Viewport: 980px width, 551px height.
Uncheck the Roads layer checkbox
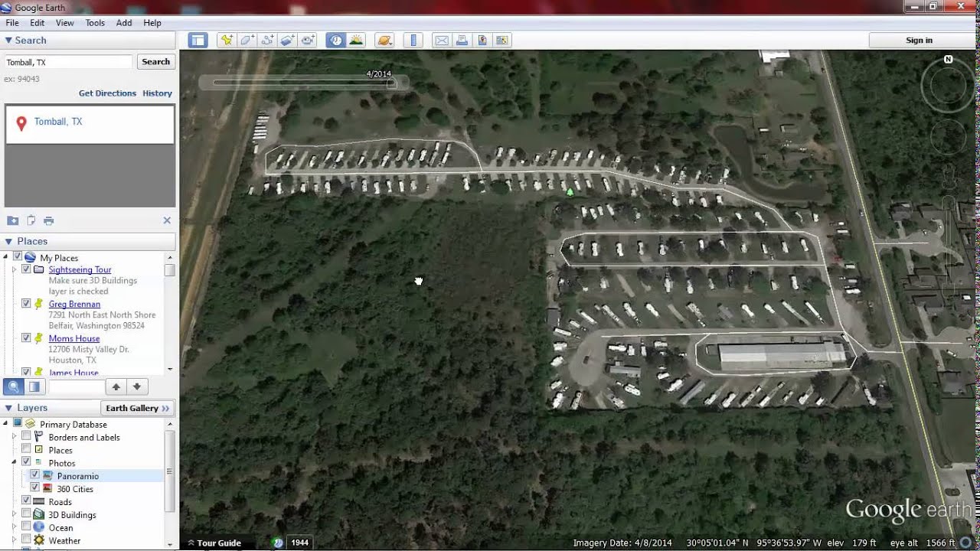click(26, 501)
